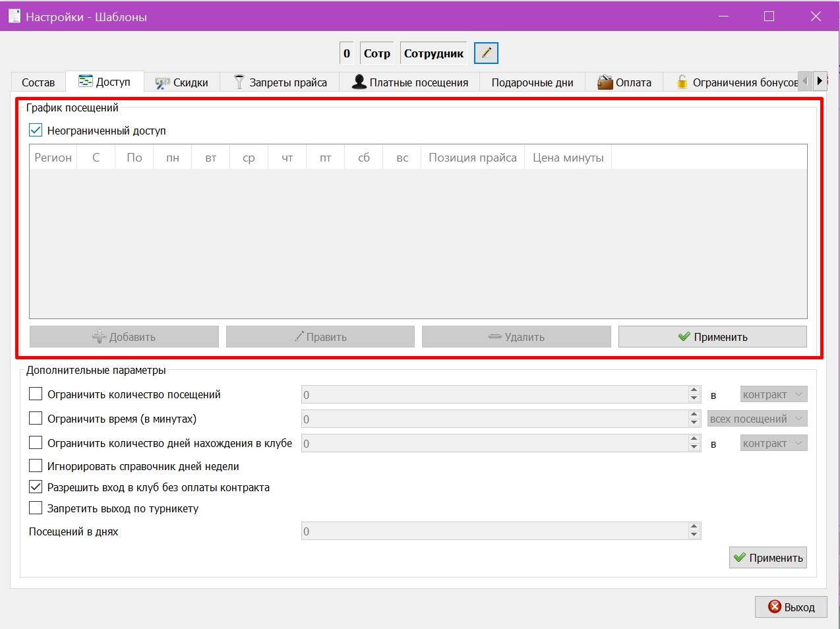Click the Сотр short name field
Screen dimensions: 840x629
tap(376, 53)
